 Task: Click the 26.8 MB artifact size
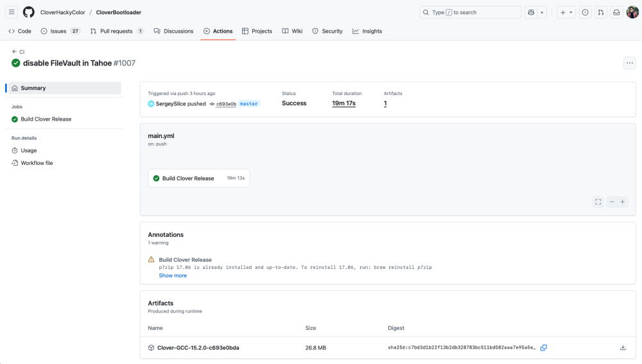(x=316, y=347)
